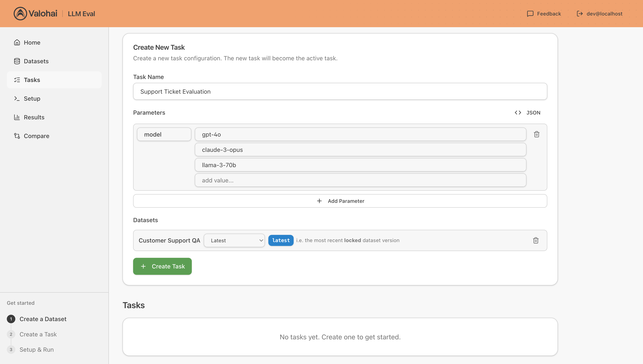Open the Create a Dataset step
Image resolution: width=643 pixels, height=364 pixels.
pyautogui.click(x=43, y=319)
